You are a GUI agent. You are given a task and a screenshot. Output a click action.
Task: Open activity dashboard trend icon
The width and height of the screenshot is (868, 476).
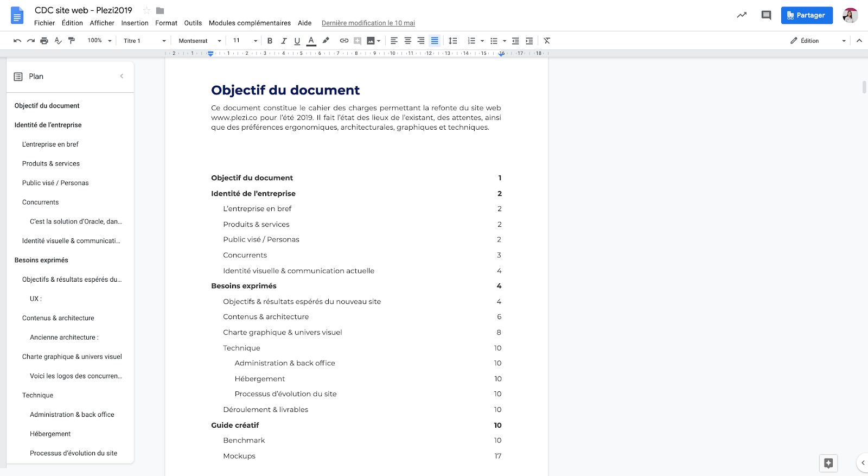click(742, 15)
